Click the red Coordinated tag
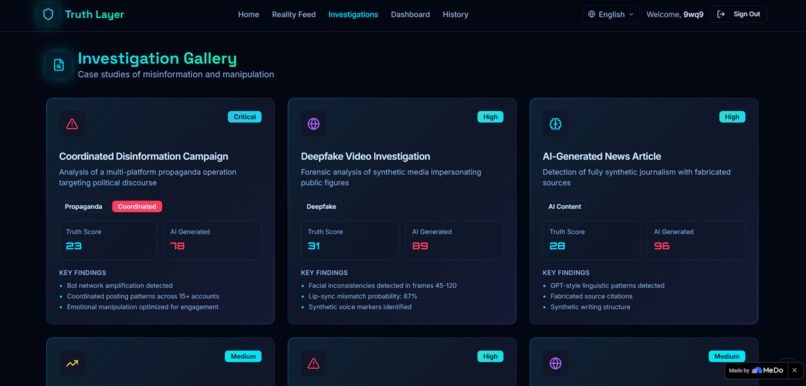Screen dimensions: 806x386 tap(137, 207)
